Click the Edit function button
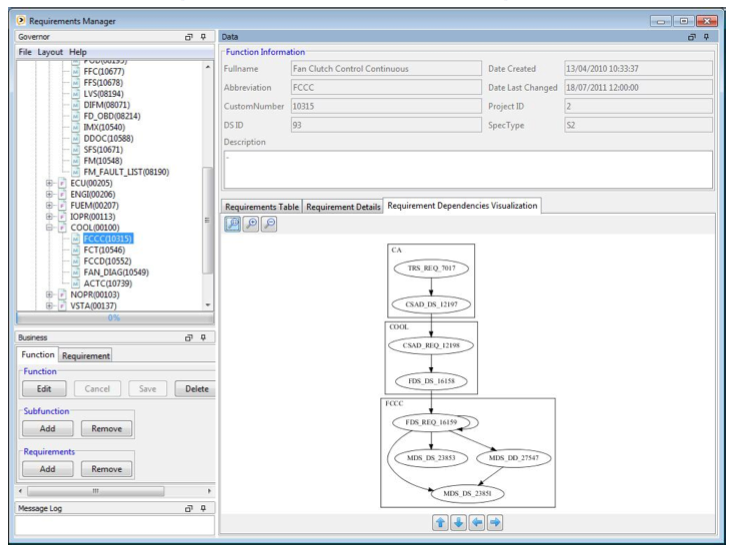The height and width of the screenshot is (552, 734). click(44, 389)
